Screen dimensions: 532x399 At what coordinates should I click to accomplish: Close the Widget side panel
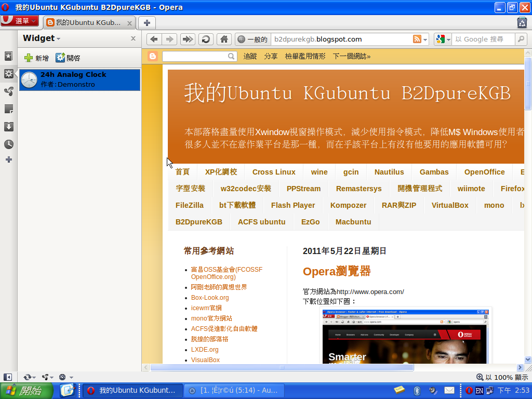(x=134, y=38)
